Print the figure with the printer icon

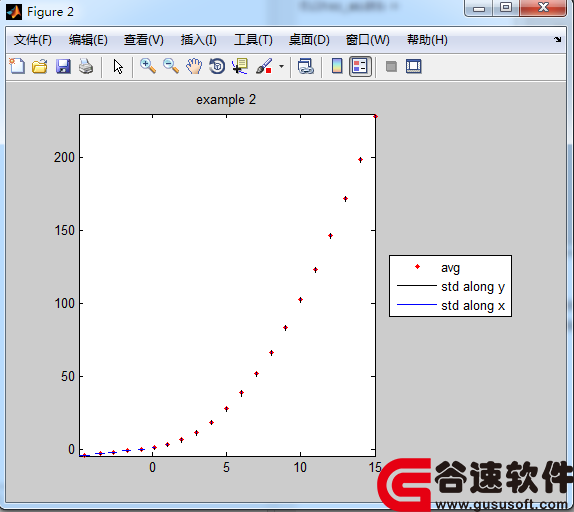[x=86, y=67]
